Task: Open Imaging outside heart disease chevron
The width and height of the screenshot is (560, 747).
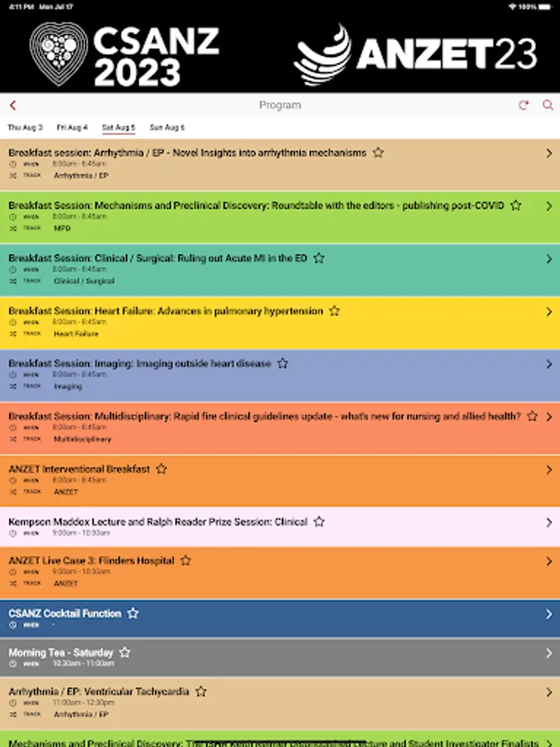Action: [549, 364]
